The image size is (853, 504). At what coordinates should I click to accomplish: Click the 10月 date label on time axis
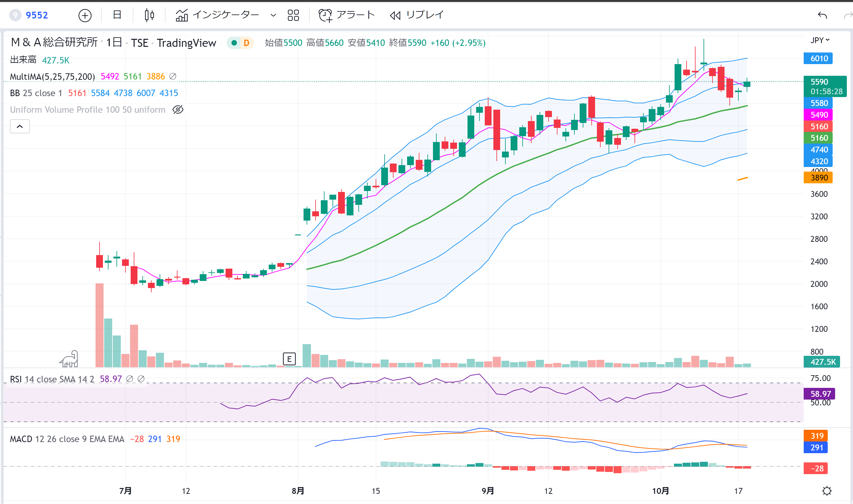(661, 491)
